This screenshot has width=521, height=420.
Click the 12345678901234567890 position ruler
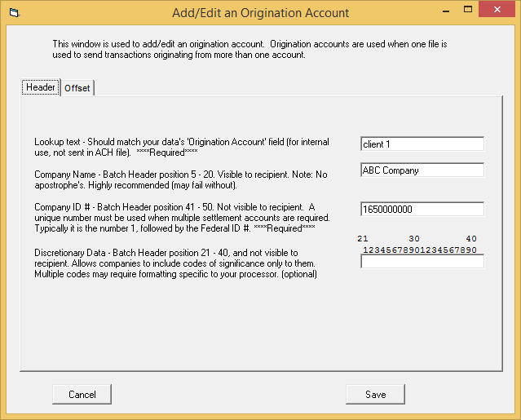(x=419, y=250)
